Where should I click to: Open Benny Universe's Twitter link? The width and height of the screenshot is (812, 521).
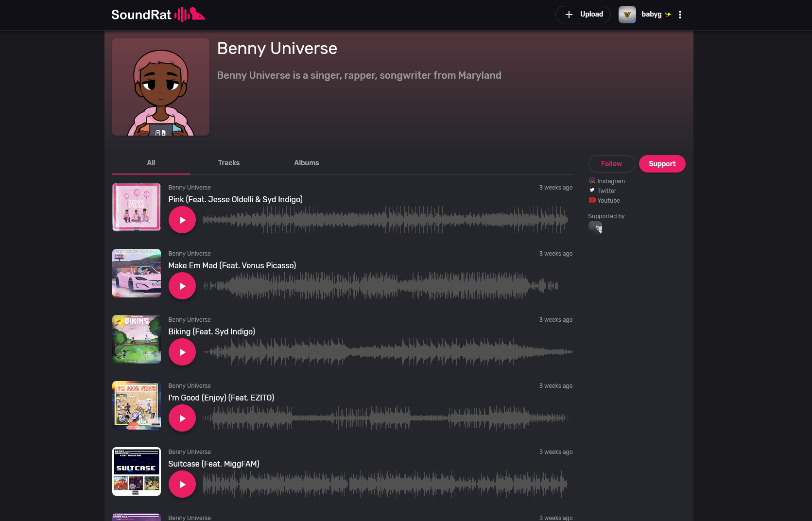click(x=606, y=191)
